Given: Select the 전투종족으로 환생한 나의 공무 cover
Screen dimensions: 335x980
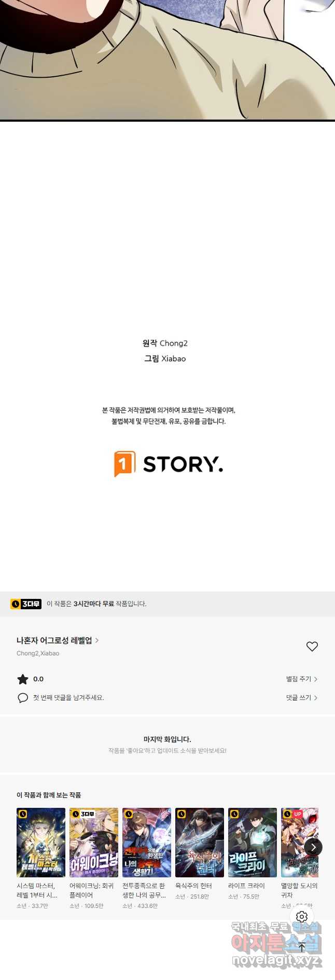Looking at the screenshot, I should coord(147,842).
